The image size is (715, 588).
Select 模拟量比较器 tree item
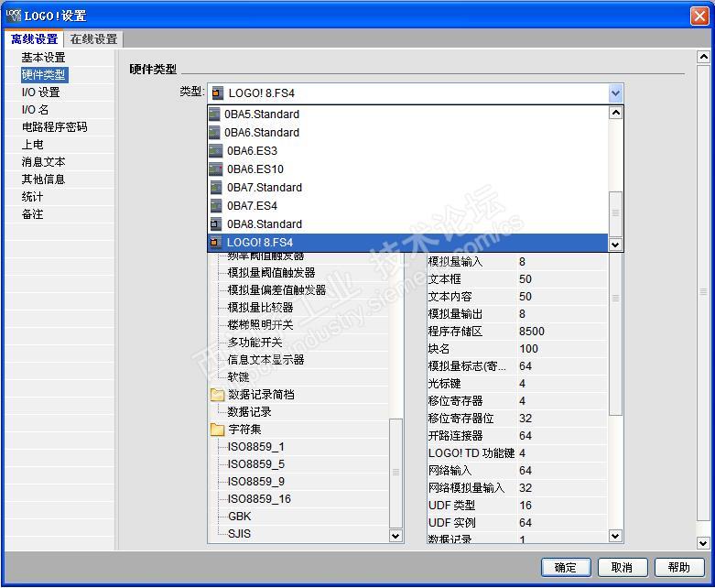260,308
